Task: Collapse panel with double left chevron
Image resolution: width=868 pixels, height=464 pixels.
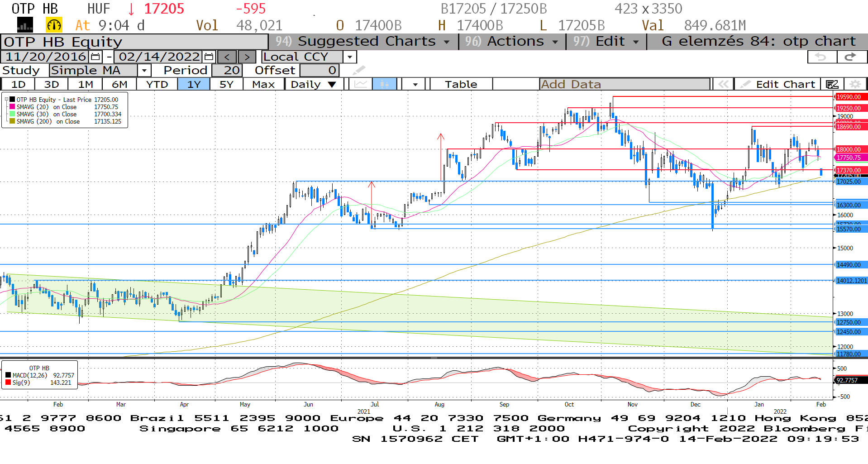Action: (x=723, y=84)
